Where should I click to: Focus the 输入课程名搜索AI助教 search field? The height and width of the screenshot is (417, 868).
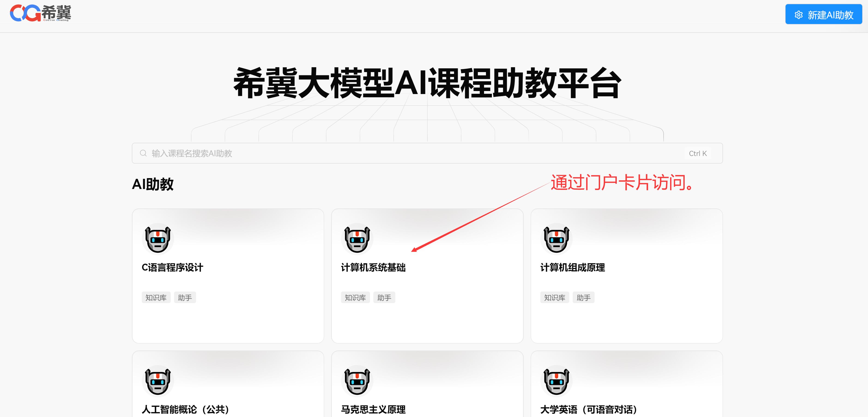pyautogui.click(x=427, y=153)
